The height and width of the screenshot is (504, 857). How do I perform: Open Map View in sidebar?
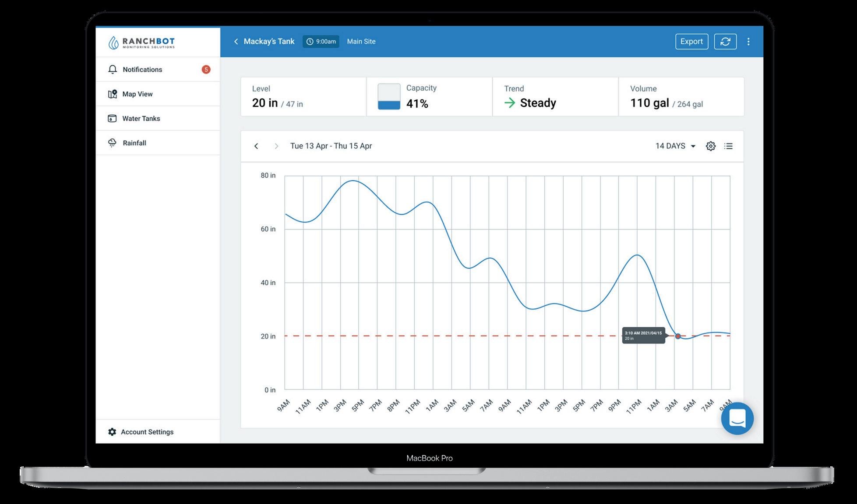click(138, 94)
